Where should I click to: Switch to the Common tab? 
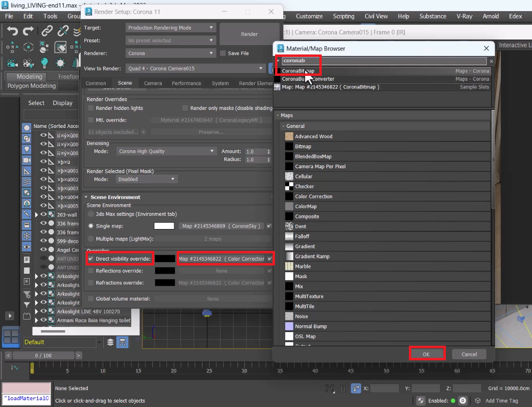(x=96, y=83)
